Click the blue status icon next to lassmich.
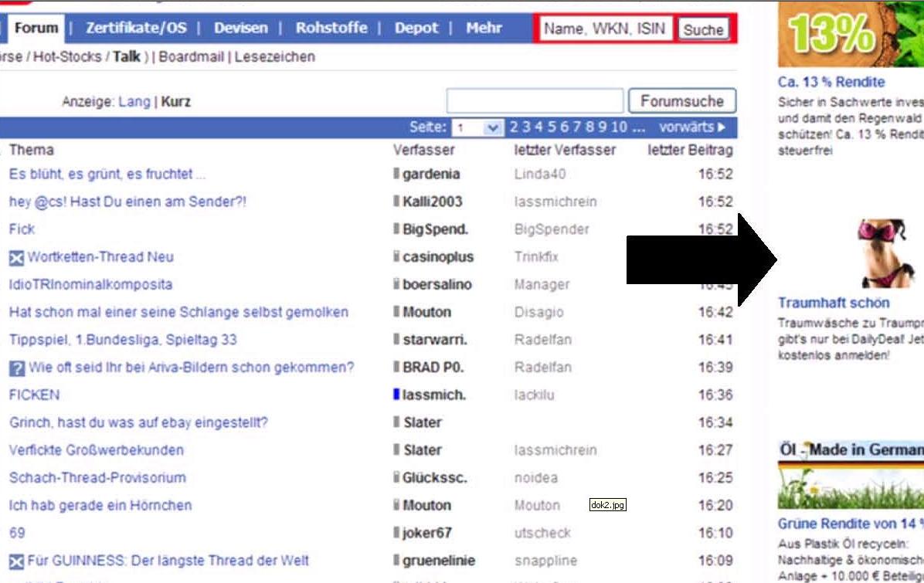Image resolution: width=924 pixels, height=583 pixels. tap(396, 395)
